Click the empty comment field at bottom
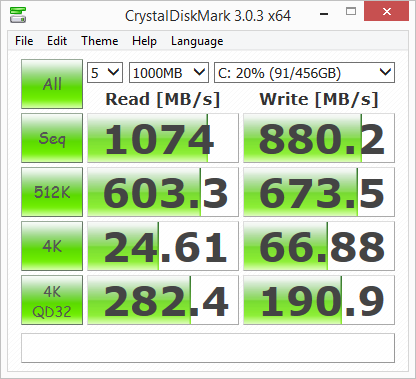The image size is (416, 379). [208, 348]
